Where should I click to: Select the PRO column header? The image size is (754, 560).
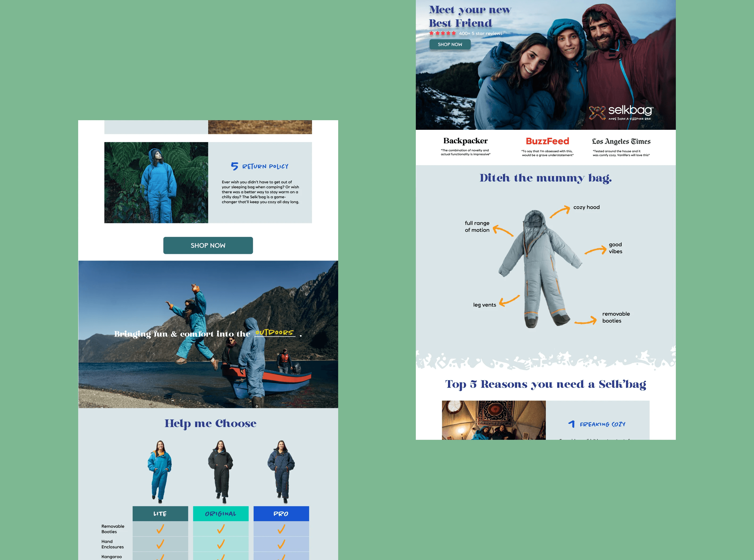pyautogui.click(x=281, y=513)
